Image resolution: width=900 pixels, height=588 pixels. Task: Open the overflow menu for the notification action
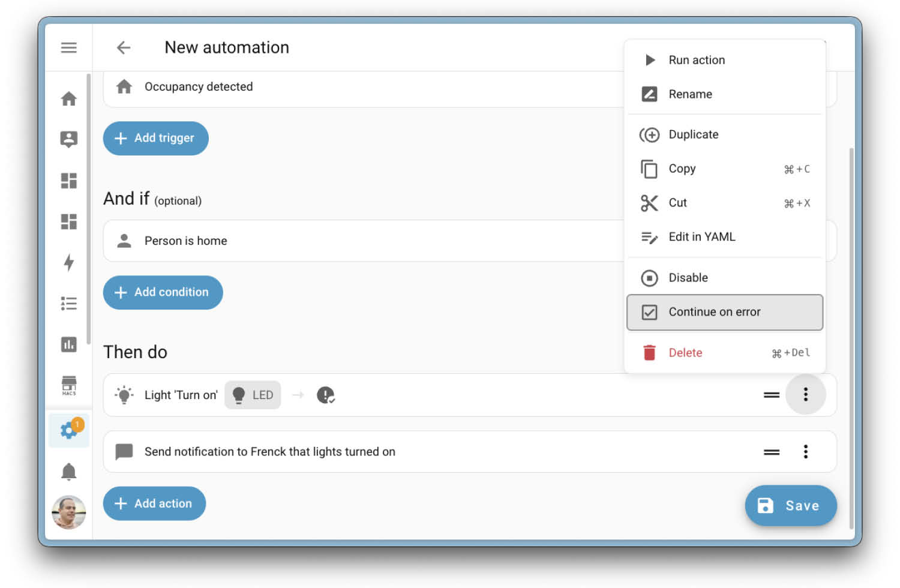(x=806, y=451)
